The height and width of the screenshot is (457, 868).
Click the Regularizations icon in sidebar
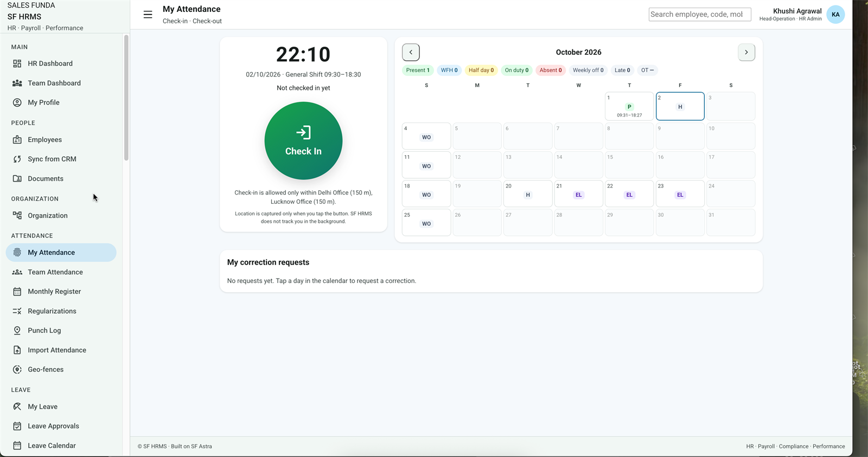coord(17,311)
